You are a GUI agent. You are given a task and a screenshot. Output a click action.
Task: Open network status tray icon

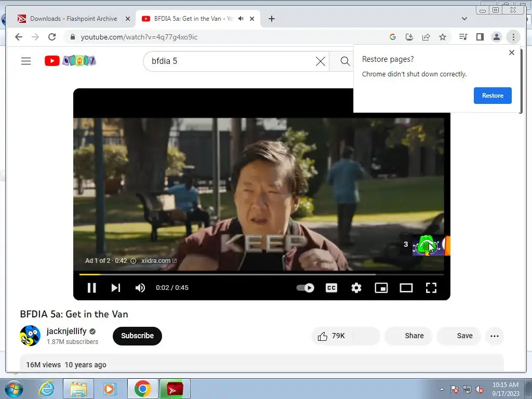467,390
